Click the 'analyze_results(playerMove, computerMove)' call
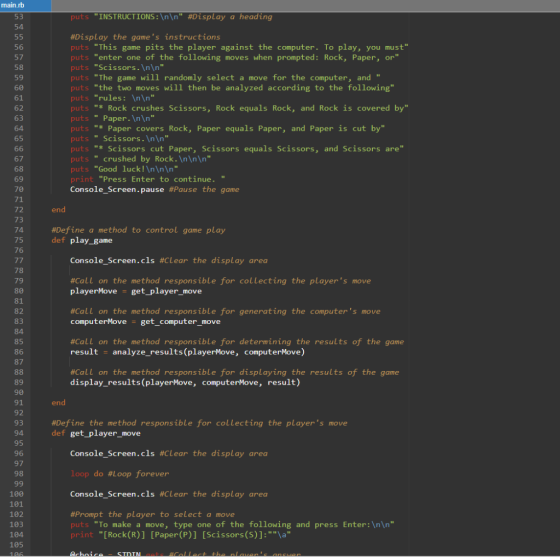 point(209,352)
